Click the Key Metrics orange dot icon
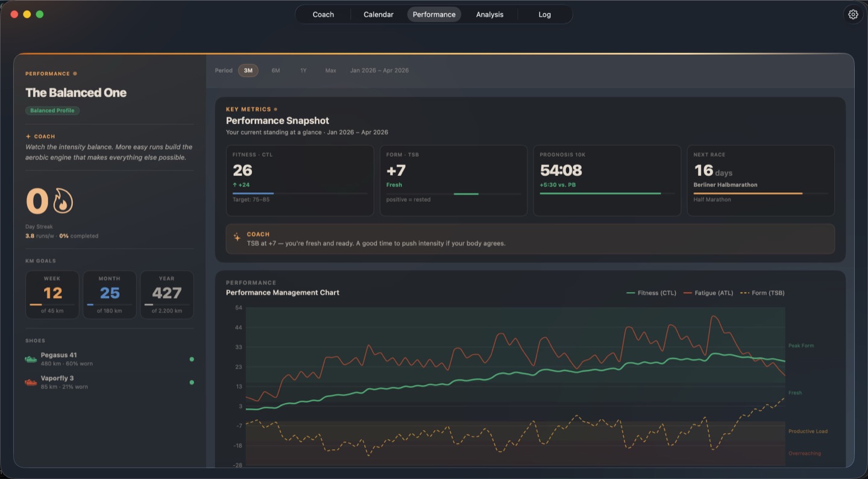The image size is (868, 479). pyautogui.click(x=276, y=109)
